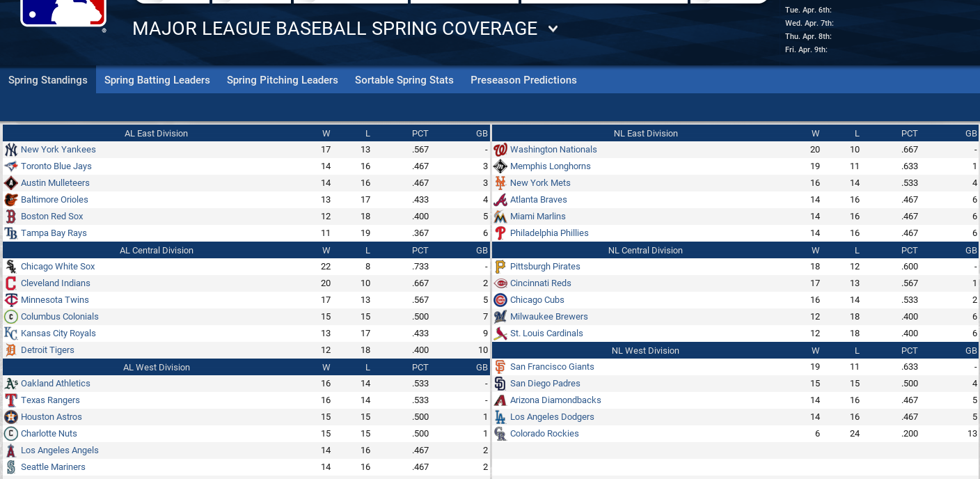Open the Memphis Longhorns team link
This screenshot has width=980, height=479.
tap(550, 166)
